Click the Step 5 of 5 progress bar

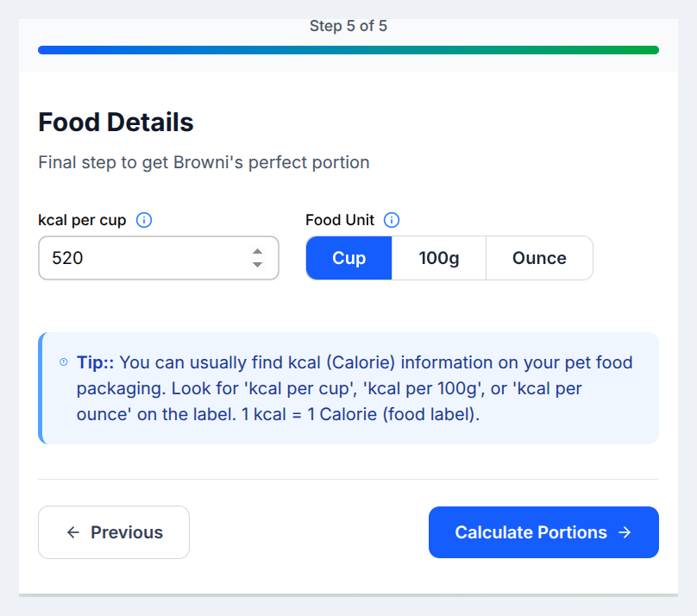[348, 50]
